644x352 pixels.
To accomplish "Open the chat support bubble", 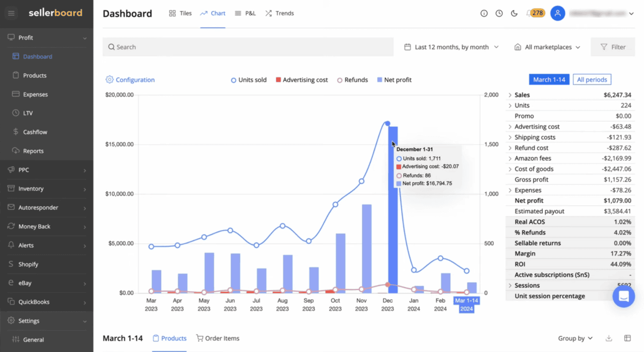I will point(623,296).
